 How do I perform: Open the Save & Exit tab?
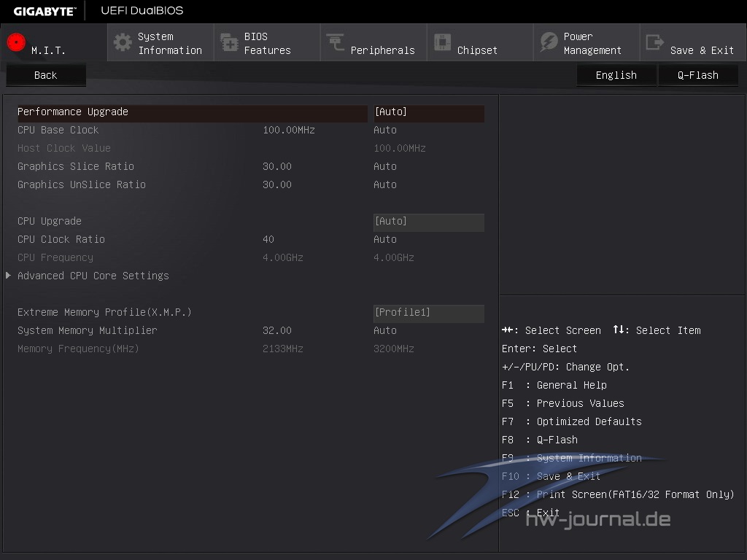[693, 43]
